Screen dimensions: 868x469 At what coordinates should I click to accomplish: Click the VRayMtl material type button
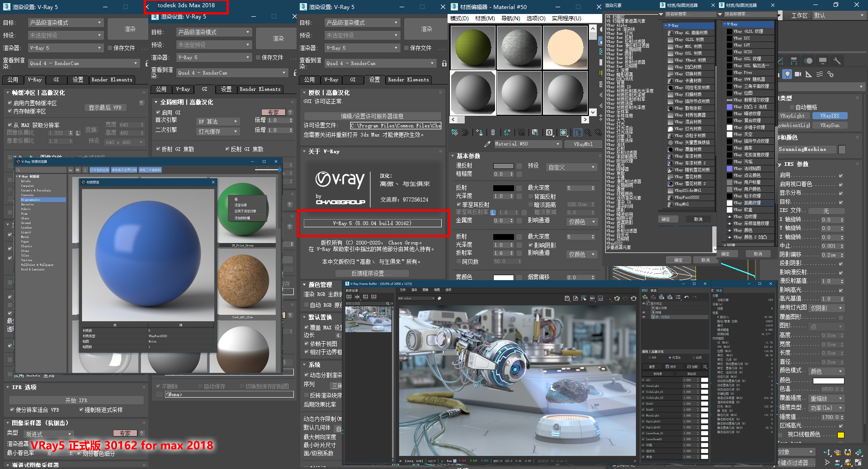[x=583, y=144]
